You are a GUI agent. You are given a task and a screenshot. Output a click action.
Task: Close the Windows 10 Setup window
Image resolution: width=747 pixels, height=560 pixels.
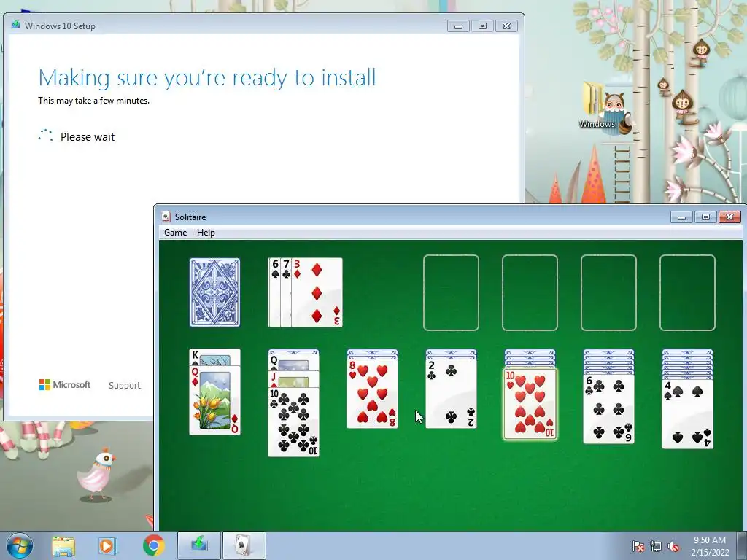(x=506, y=26)
